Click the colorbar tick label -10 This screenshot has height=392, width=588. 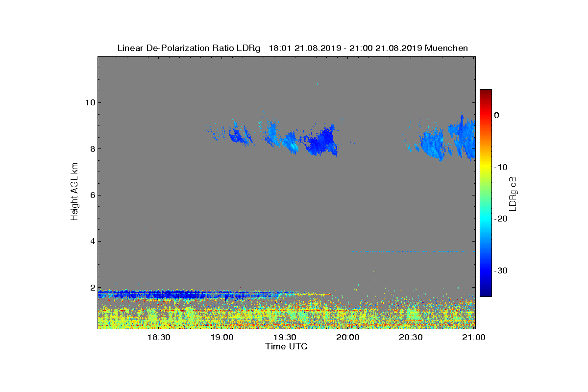pyautogui.click(x=501, y=167)
